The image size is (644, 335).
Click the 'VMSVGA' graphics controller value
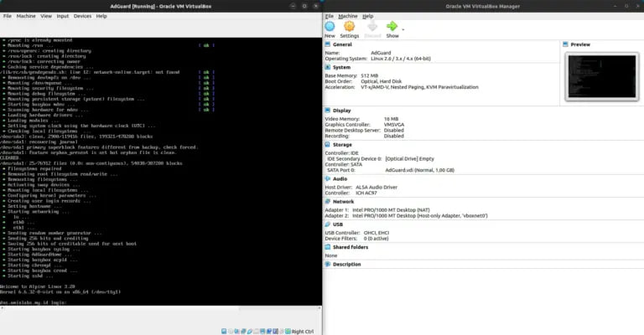[x=394, y=125]
